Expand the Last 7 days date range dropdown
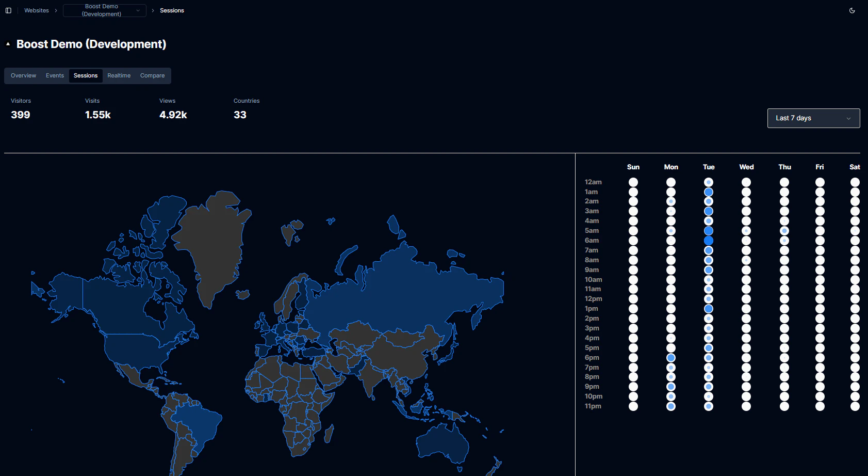The width and height of the screenshot is (868, 476). (x=813, y=118)
